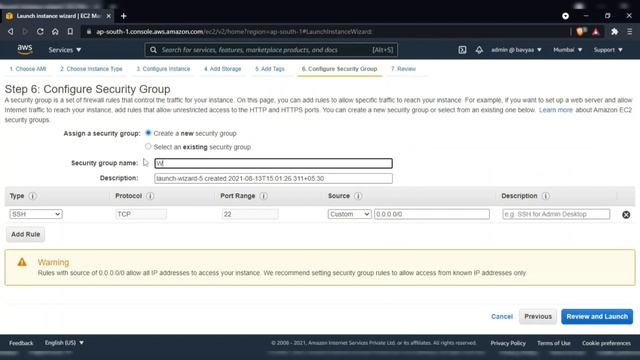Click the Security group name field
This screenshot has width=640, height=360.
(273, 163)
